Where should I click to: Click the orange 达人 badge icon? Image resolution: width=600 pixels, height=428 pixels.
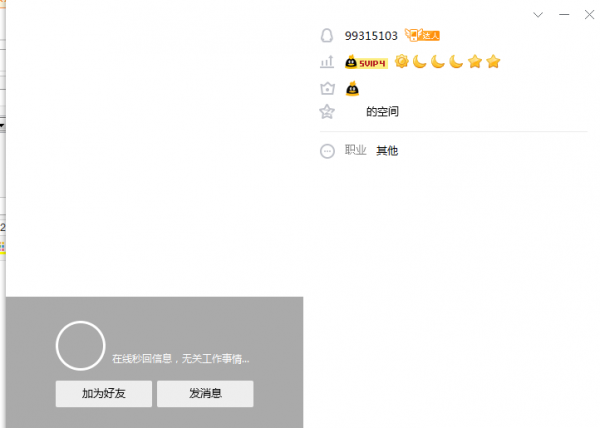click(x=422, y=35)
